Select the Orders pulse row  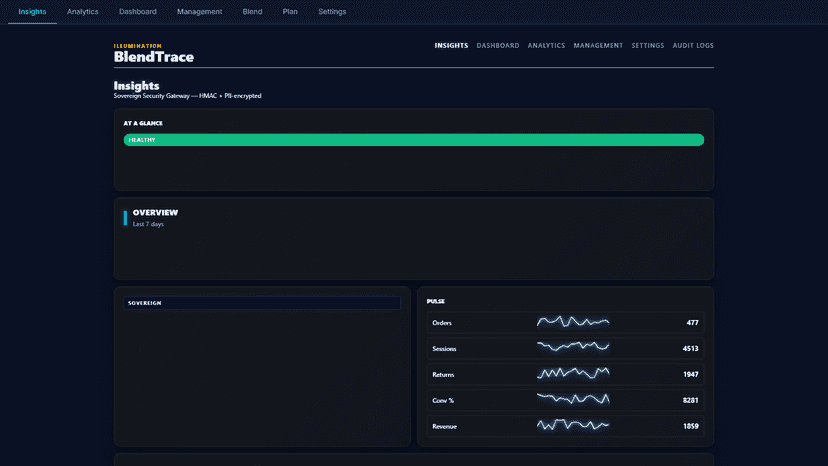point(565,322)
